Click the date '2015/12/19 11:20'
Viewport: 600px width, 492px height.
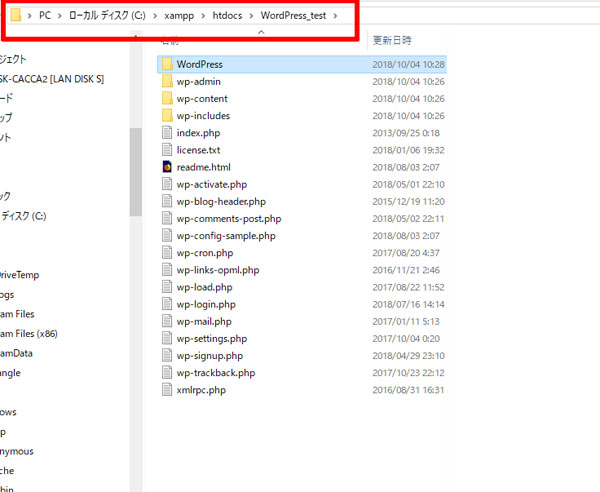click(x=408, y=201)
